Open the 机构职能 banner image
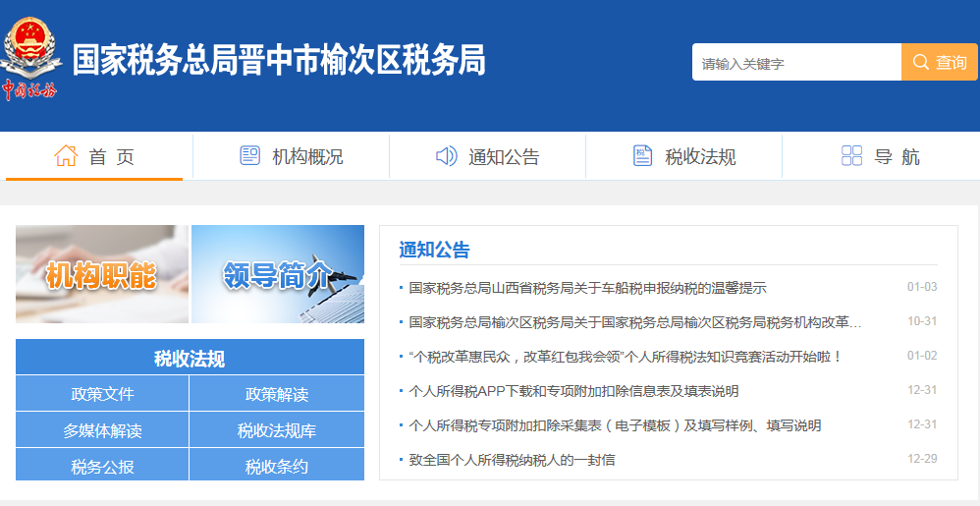Screen dimensions: 980x506 tap(101, 274)
